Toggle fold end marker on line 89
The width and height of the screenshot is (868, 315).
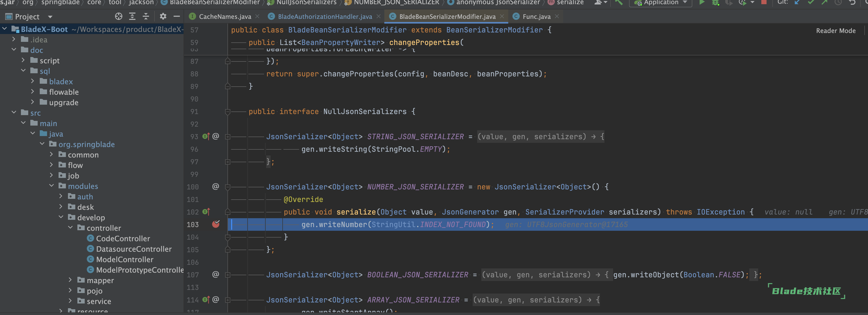click(x=227, y=86)
